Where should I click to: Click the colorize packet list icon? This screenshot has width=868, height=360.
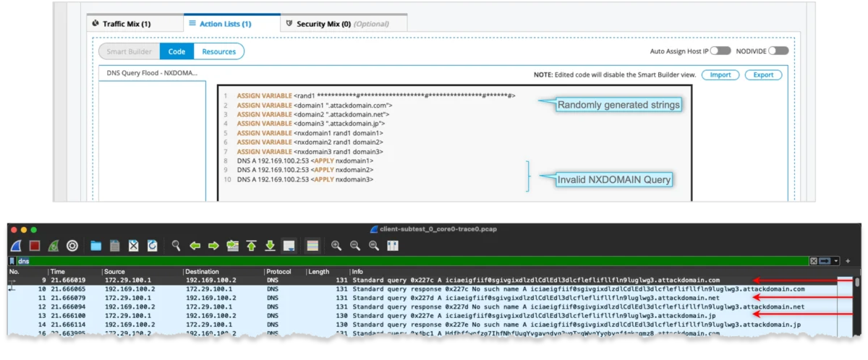tap(312, 246)
